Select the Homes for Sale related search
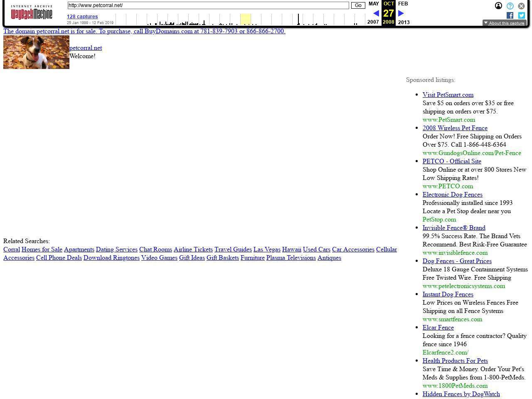 tap(42, 249)
